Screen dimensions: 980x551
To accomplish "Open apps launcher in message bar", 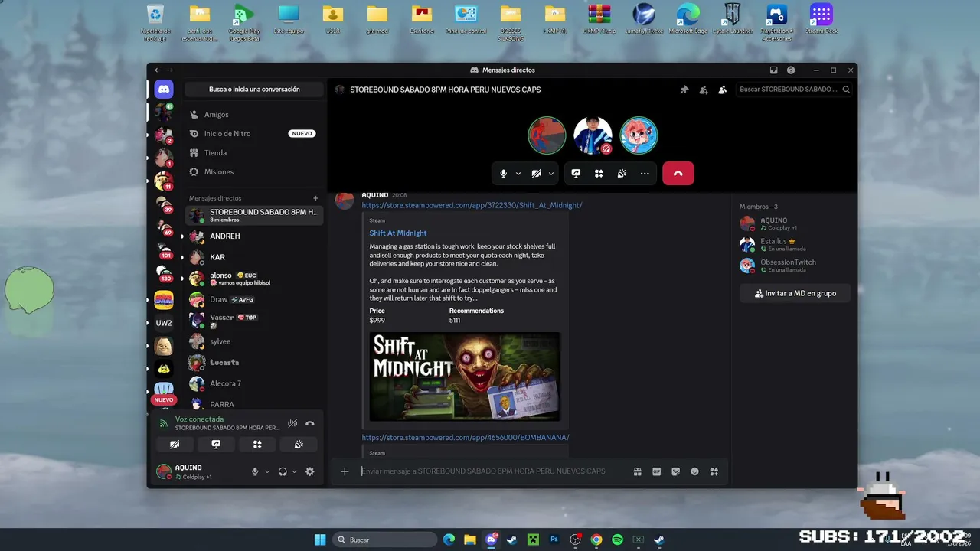I will click(714, 471).
